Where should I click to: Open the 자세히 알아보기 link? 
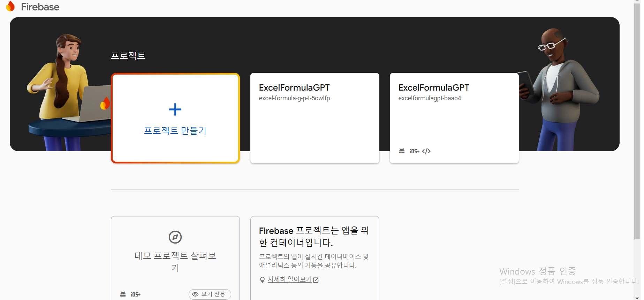pyautogui.click(x=289, y=279)
